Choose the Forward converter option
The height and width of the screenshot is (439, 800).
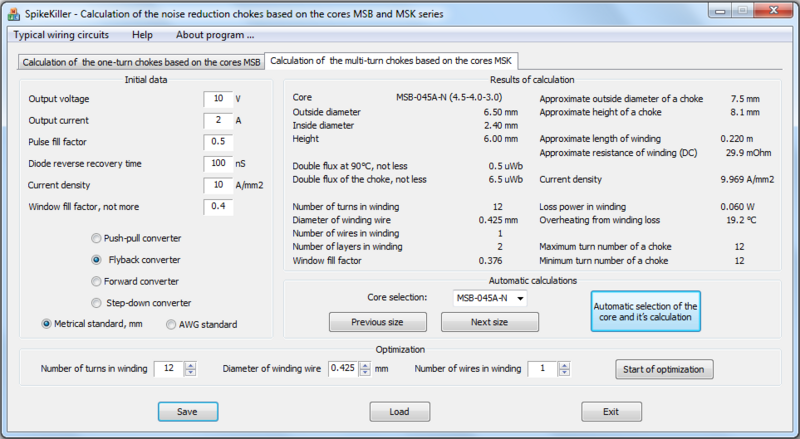click(x=135, y=281)
